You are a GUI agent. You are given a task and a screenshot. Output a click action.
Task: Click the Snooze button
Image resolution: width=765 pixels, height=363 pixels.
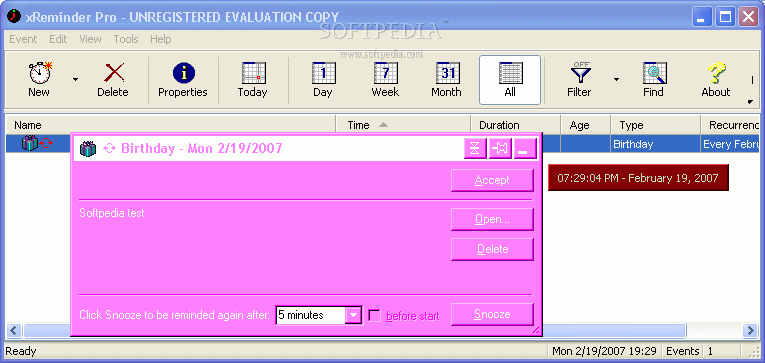(x=492, y=314)
